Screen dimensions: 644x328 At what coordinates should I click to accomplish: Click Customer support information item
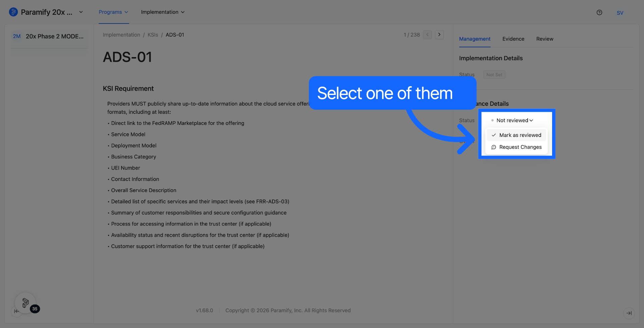(x=188, y=246)
